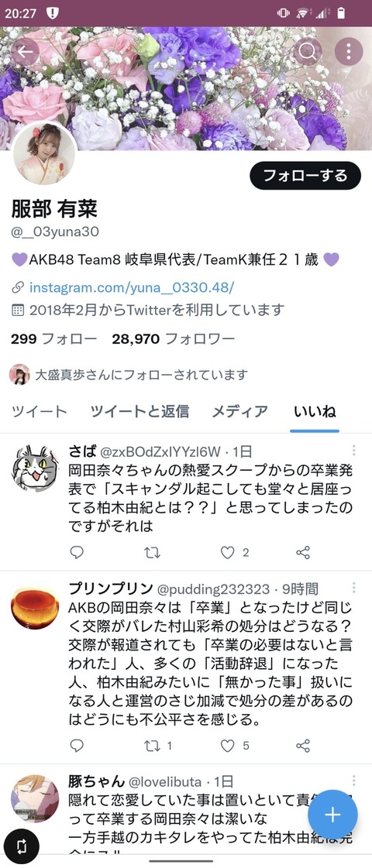Toggle retweet on プリンプリン's tweet

pyautogui.click(x=152, y=746)
